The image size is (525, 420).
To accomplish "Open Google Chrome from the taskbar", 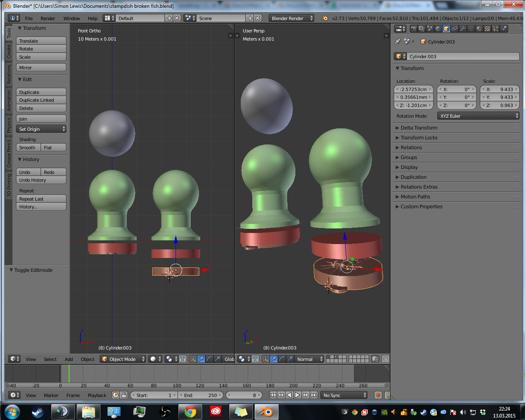I will pos(190,412).
